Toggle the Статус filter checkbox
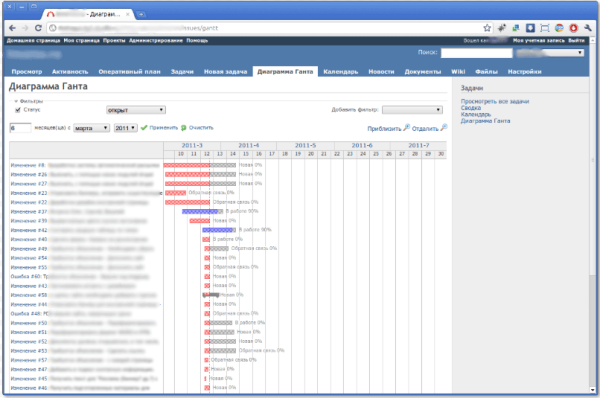The width and height of the screenshot is (600, 399). click(x=18, y=110)
